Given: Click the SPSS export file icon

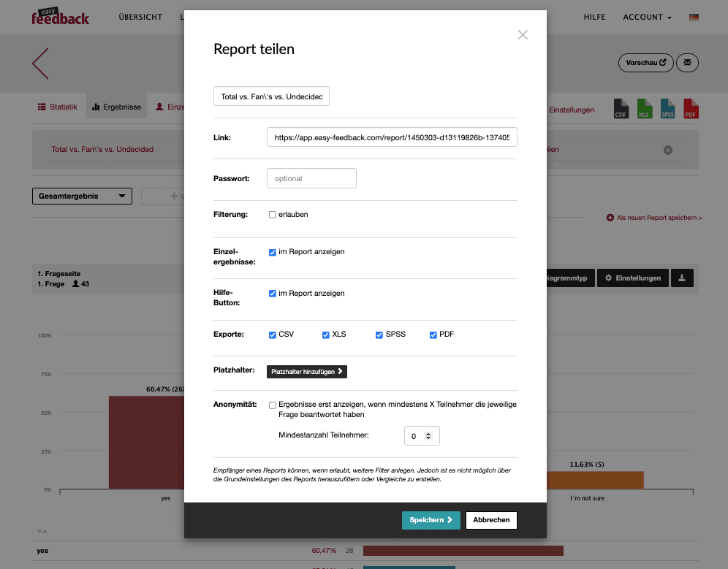Looking at the screenshot, I should tap(667, 110).
